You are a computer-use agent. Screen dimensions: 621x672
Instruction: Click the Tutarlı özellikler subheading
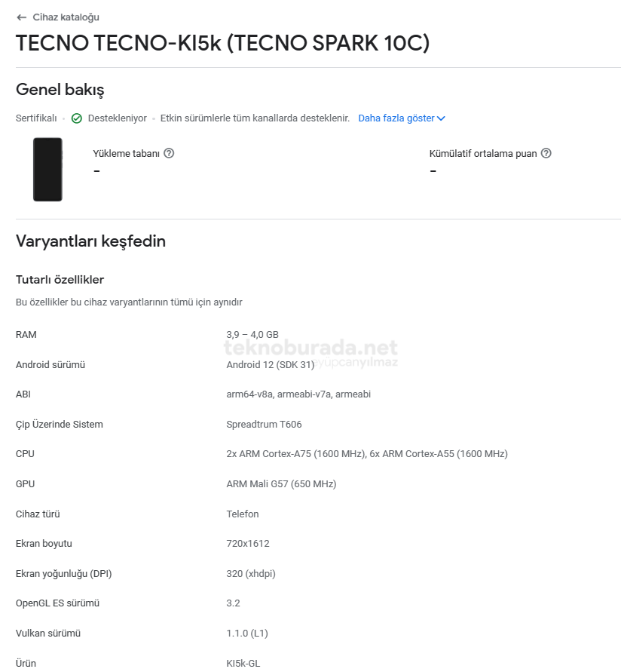coord(60,280)
